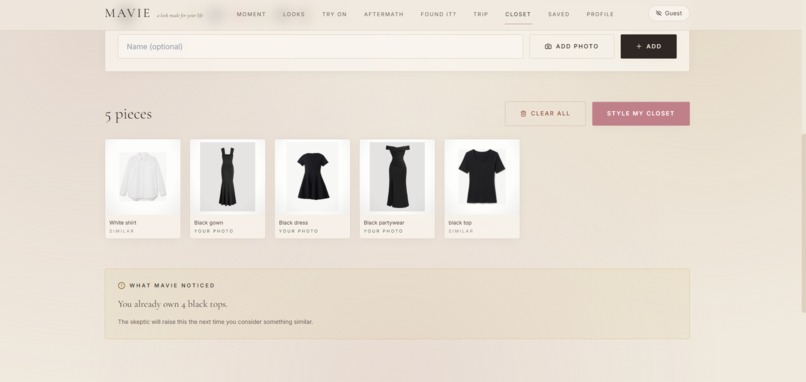Viewport: 806px width, 382px height.
Task: Go to the Saved tab
Action: (x=558, y=14)
